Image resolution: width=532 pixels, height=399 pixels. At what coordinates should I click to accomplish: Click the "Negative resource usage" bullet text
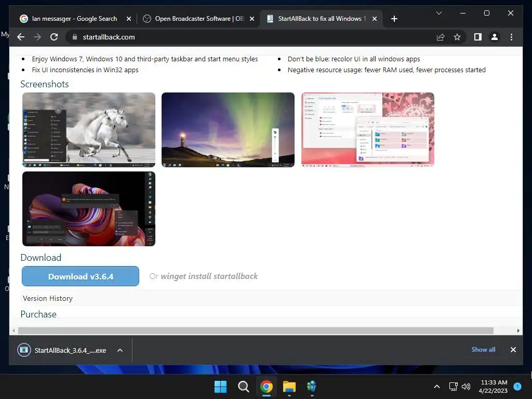pyautogui.click(x=387, y=70)
